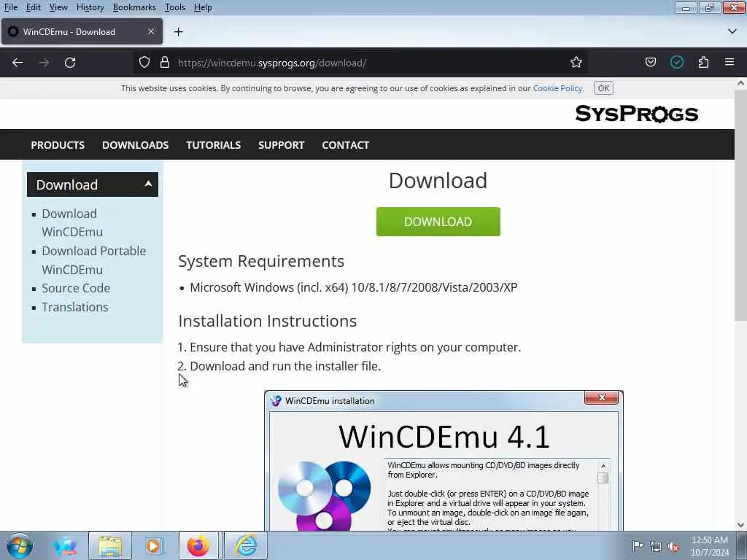Open the View menu
The height and width of the screenshot is (560, 747).
point(58,7)
